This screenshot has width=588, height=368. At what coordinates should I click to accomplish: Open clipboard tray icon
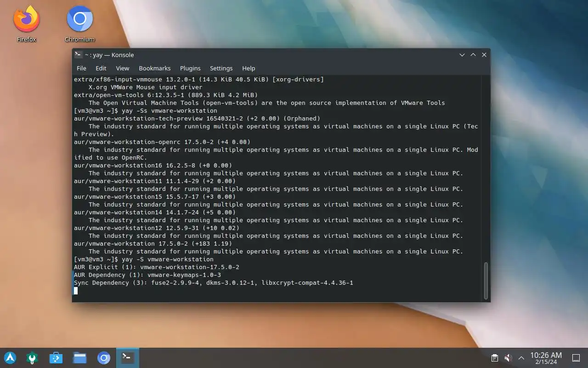point(495,358)
